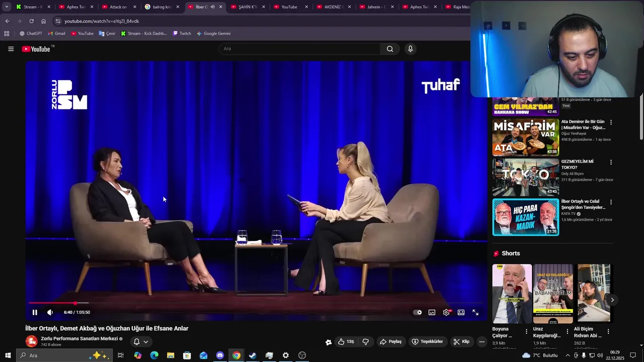Open more actions menu under the video
The width and height of the screenshot is (644, 362).
[x=481, y=341]
